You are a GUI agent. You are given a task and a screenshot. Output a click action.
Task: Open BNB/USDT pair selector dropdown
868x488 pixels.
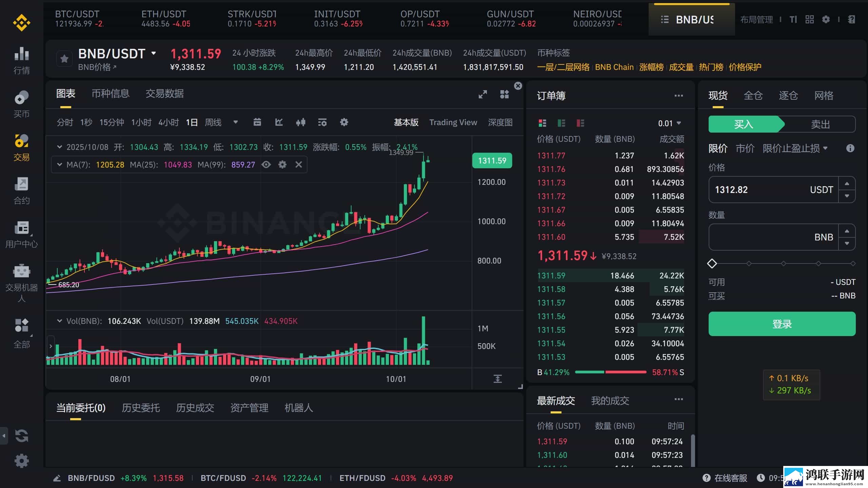pos(154,53)
